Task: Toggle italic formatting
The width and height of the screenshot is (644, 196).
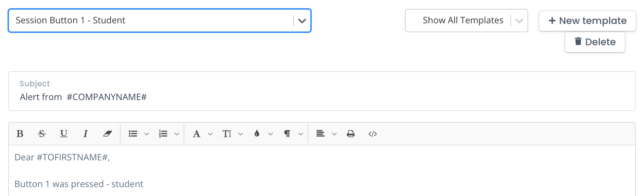Action: tap(85, 134)
